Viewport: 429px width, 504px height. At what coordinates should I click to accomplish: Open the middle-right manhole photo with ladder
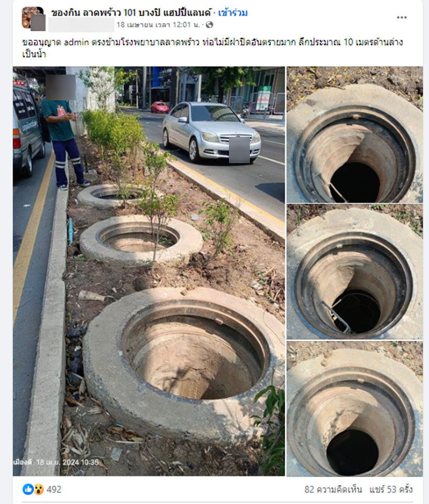tap(354, 272)
